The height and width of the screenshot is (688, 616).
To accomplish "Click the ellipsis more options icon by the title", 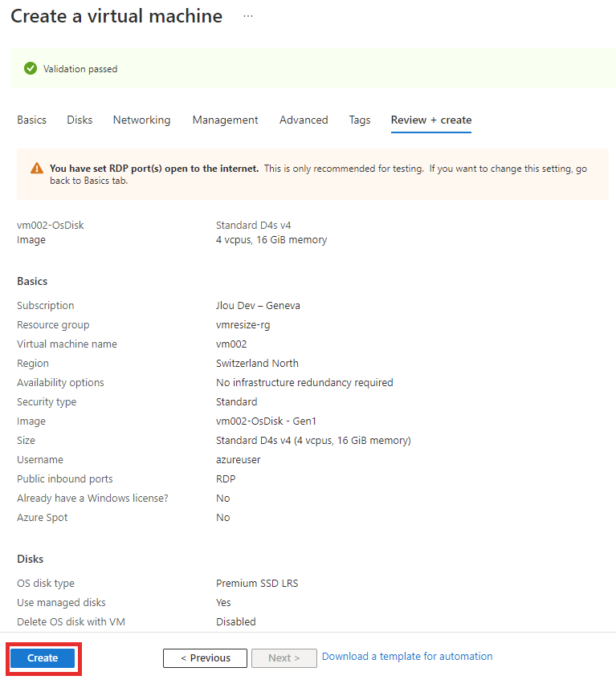I will [248, 16].
